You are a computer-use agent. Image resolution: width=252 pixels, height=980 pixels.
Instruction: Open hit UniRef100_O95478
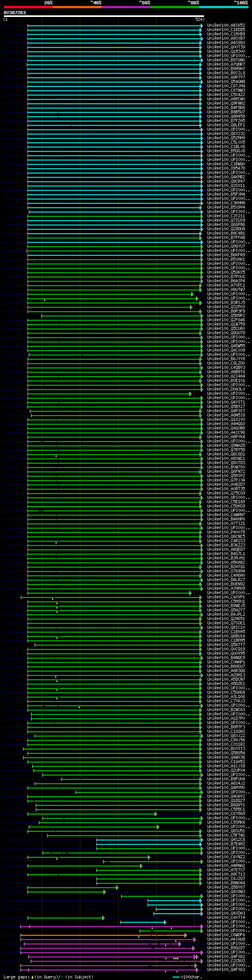click(x=226, y=168)
